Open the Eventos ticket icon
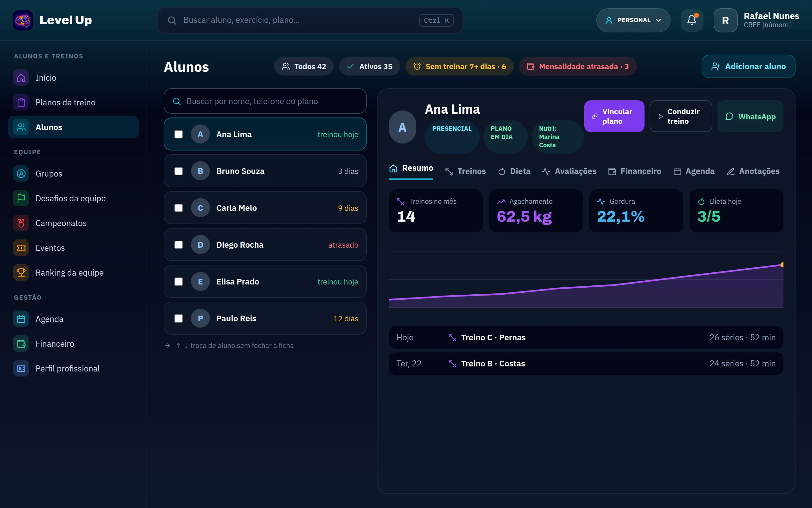This screenshot has width=812, height=508. (x=21, y=248)
